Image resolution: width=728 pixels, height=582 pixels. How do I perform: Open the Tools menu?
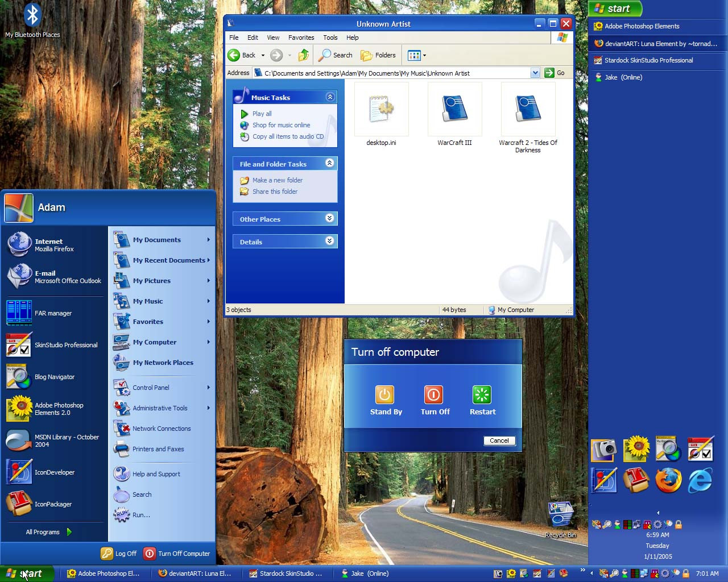(330, 38)
